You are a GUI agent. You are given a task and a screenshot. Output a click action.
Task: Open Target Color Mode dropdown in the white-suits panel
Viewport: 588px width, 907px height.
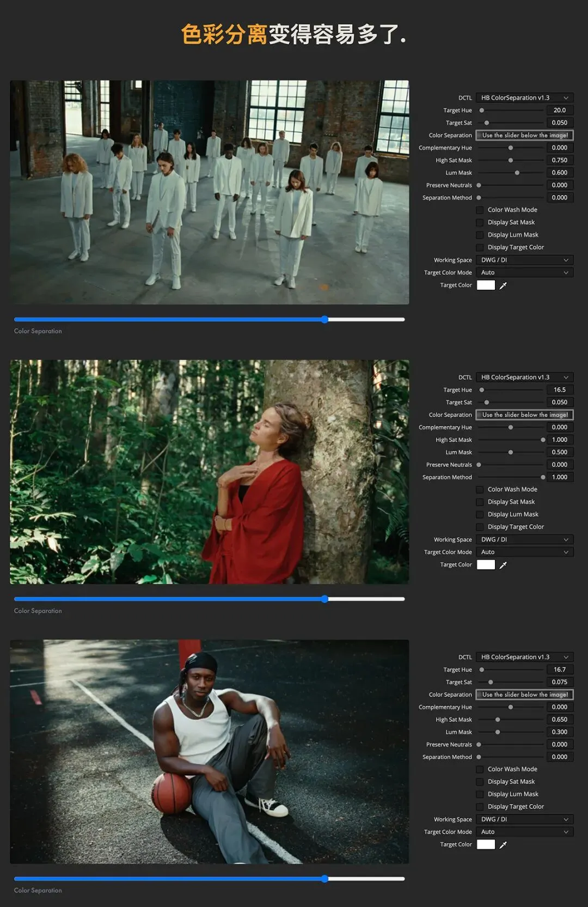[x=525, y=272]
